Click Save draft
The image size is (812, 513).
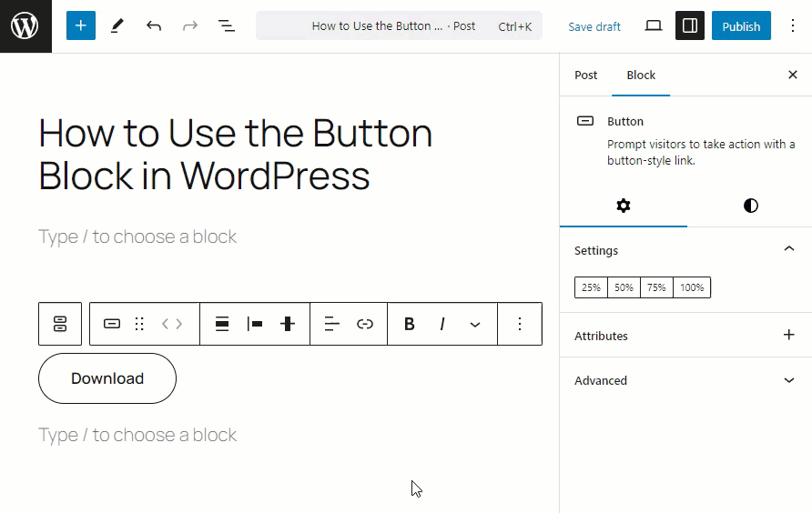(x=594, y=26)
